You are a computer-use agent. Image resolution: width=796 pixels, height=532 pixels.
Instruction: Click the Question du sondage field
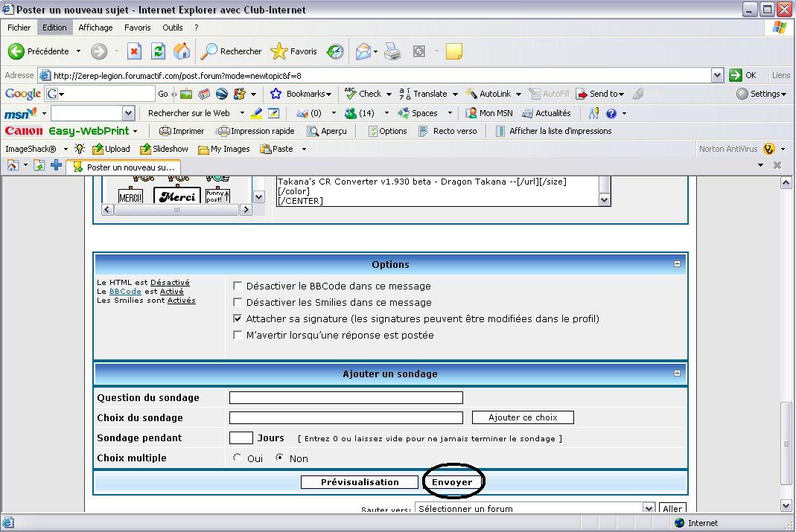coord(346,398)
